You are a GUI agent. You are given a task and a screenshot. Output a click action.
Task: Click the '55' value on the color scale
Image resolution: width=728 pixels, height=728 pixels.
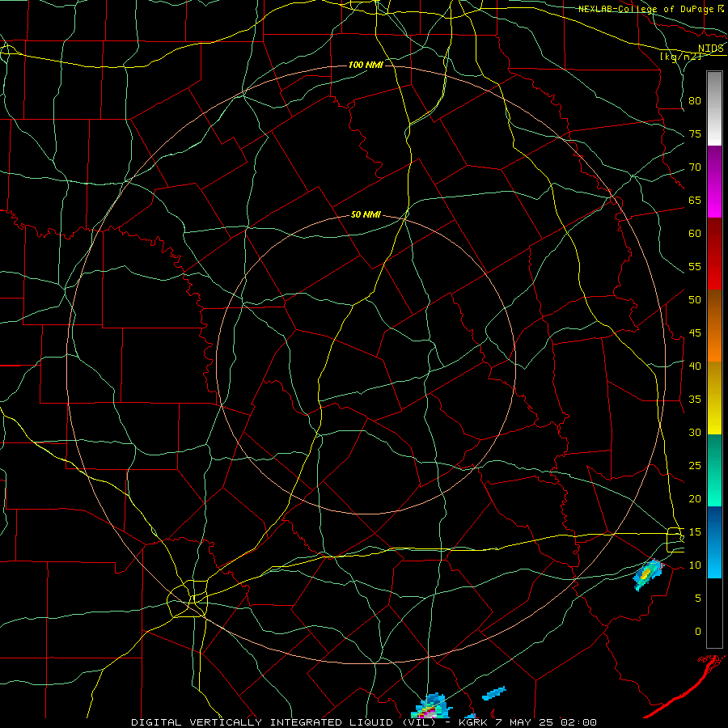point(695,266)
